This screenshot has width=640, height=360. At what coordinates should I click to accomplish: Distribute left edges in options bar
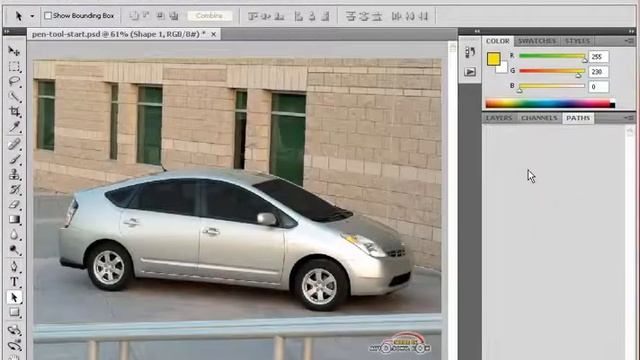pos(396,16)
